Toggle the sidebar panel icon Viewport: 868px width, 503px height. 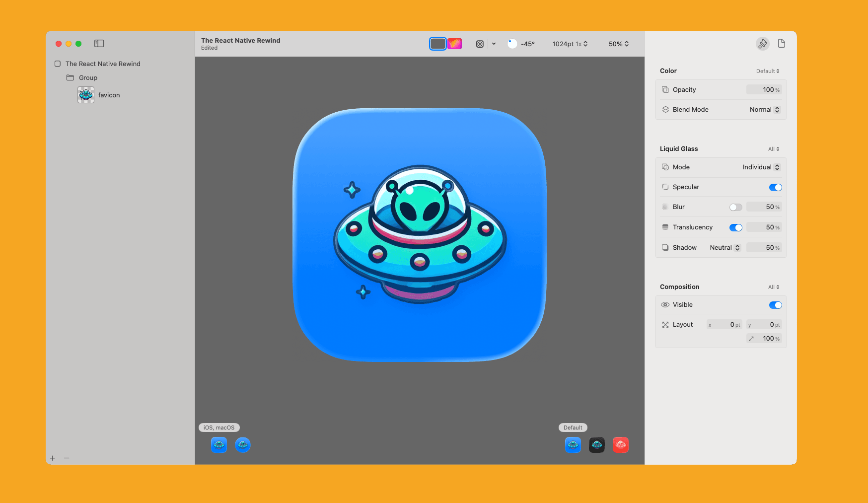[99, 44]
